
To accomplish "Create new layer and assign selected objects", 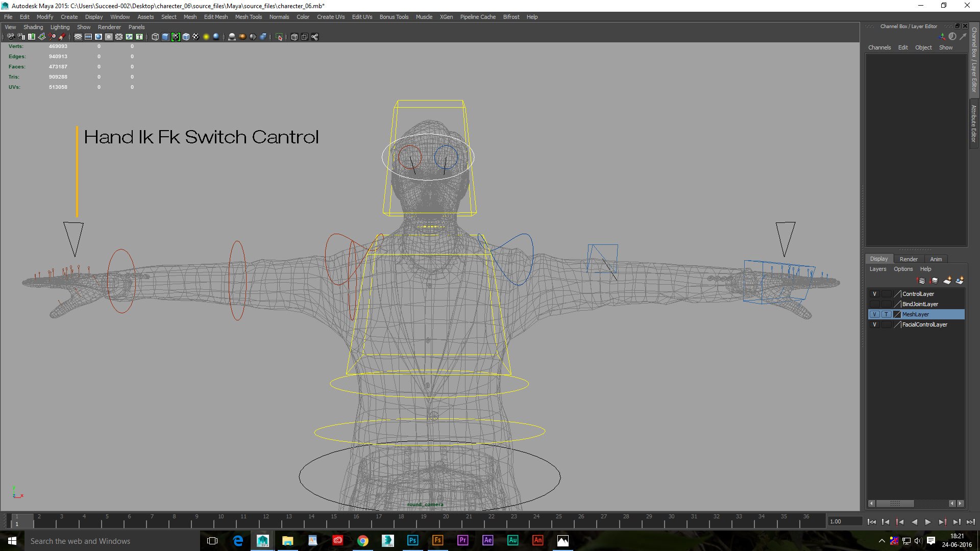I will [960, 281].
